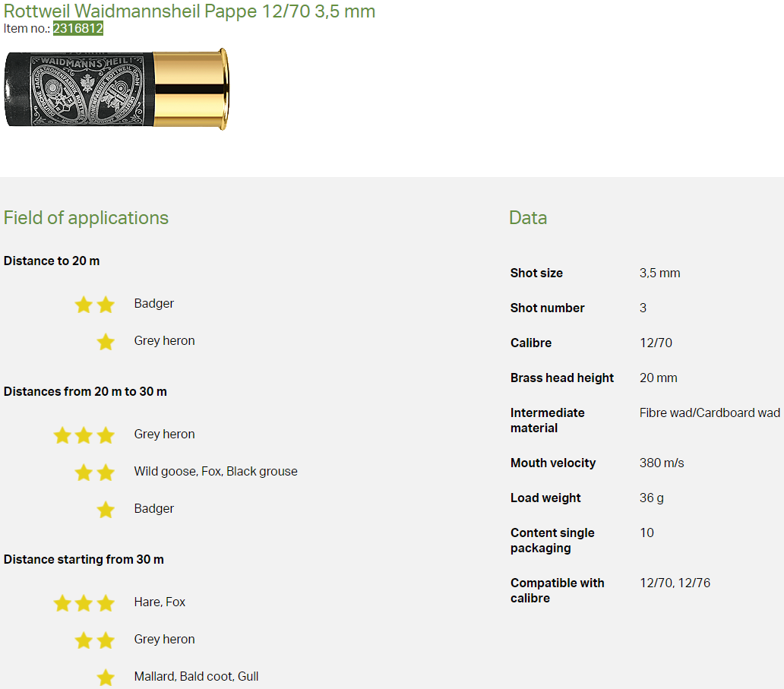Select Distance starting from 30 m subheading
This screenshot has width=784, height=689.
tap(84, 560)
